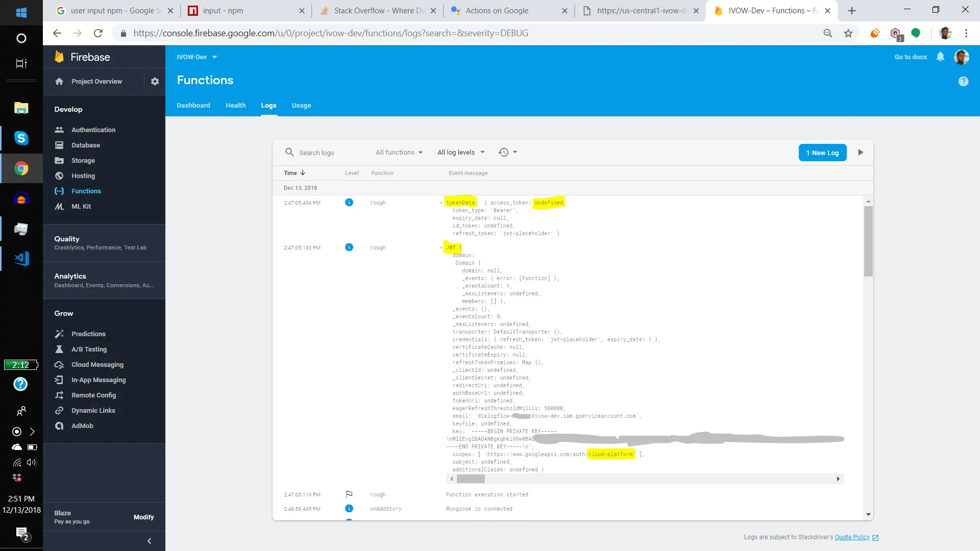
Task: Switch to the Dashboard tab
Action: [193, 105]
